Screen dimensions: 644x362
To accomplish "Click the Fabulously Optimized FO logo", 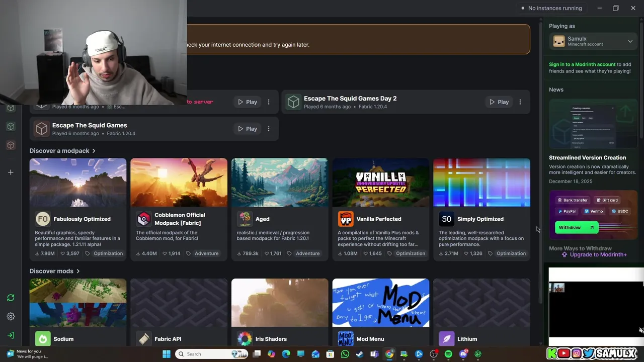I will pos(43,219).
